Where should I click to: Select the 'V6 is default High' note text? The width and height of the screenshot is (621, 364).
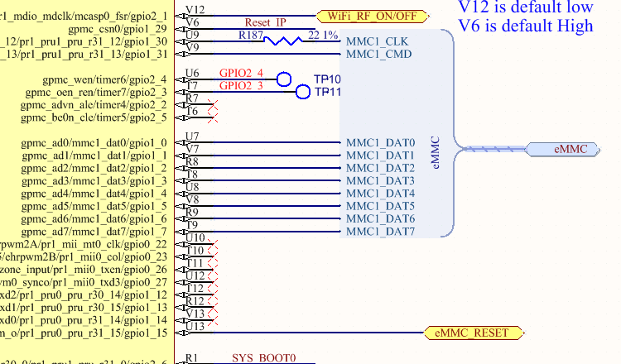point(526,26)
